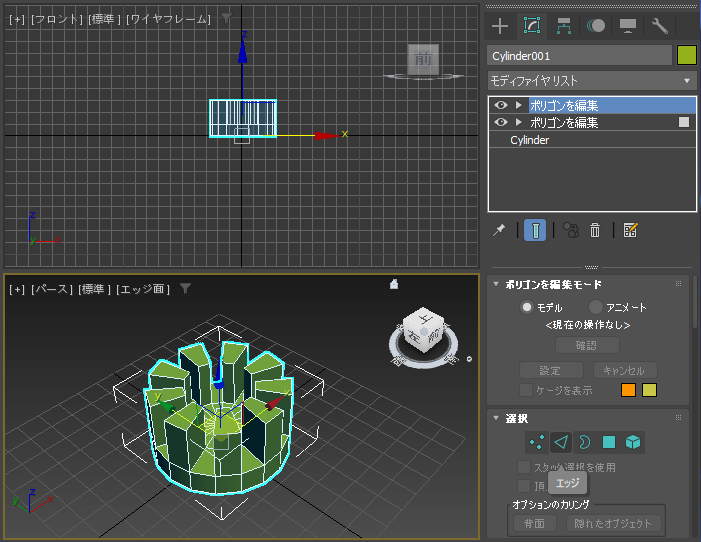
Task: Click the 背面 button
Action: (534, 523)
